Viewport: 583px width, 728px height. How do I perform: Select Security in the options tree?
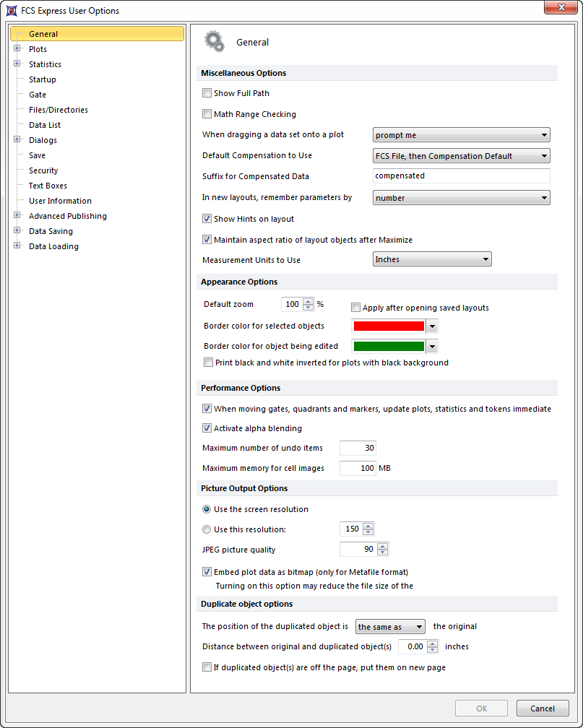click(x=43, y=170)
